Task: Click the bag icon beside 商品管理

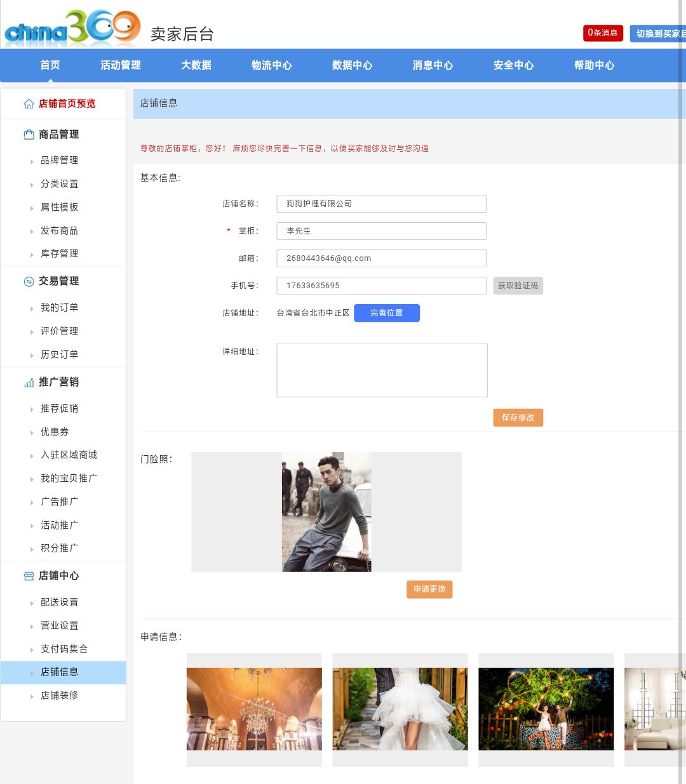Action: coord(29,135)
